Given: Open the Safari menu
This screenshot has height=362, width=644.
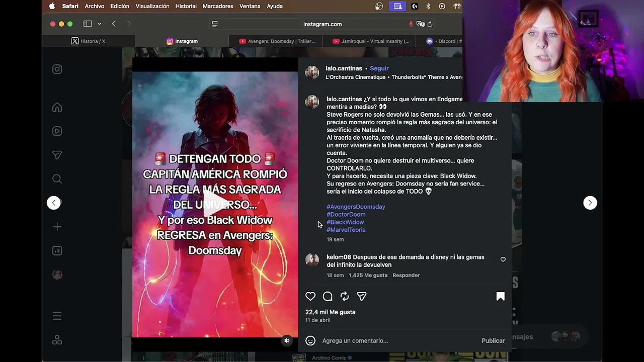Looking at the screenshot, I should [x=70, y=6].
